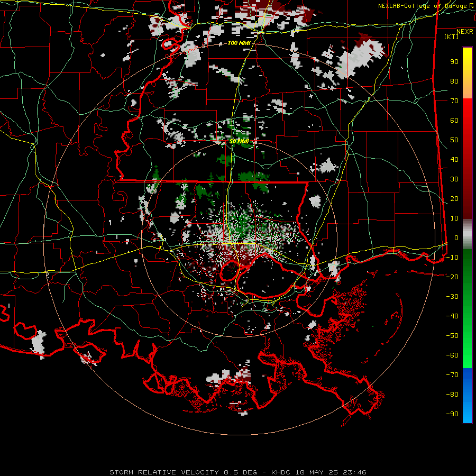Click the positive 30 knot scale label
This screenshot has height=476, width=476.
(454, 179)
